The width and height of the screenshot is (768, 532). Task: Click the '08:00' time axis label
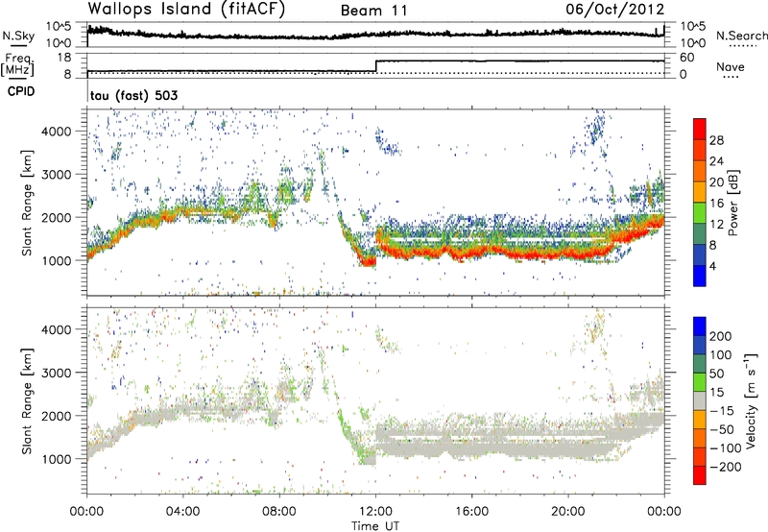pos(279,512)
